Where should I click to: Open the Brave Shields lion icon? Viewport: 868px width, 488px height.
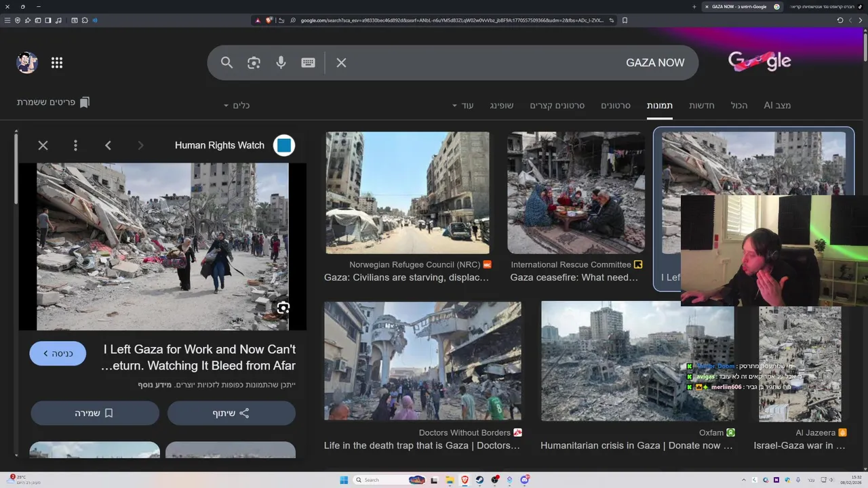pos(269,20)
